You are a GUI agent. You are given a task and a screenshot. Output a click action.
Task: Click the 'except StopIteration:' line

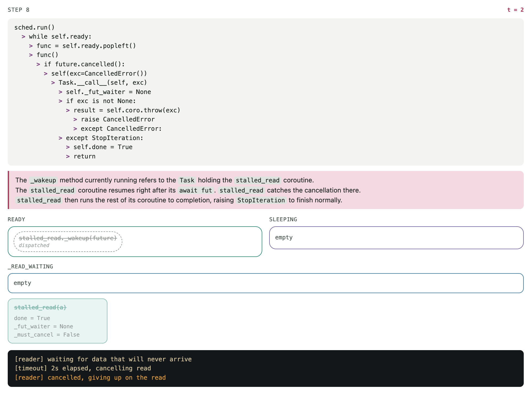pyautogui.click(x=104, y=138)
